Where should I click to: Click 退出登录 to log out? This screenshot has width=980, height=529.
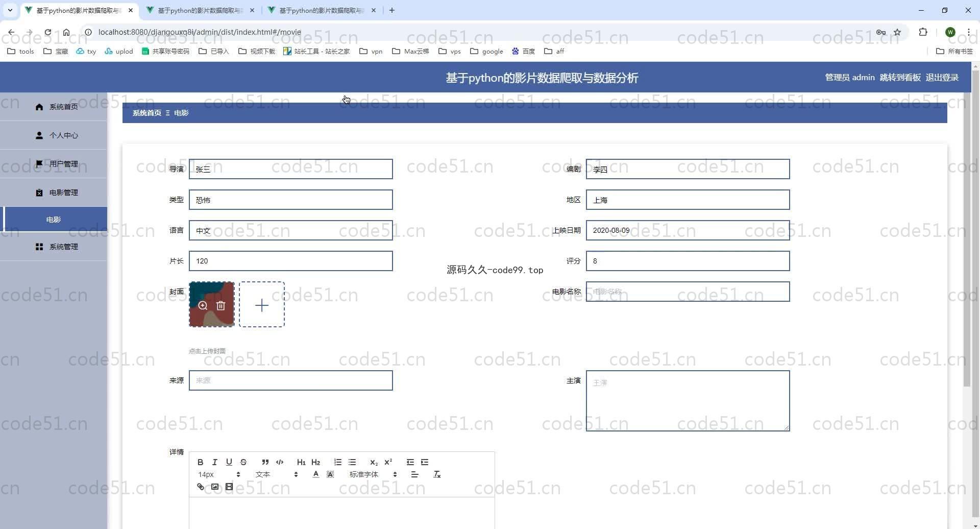(942, 78)
